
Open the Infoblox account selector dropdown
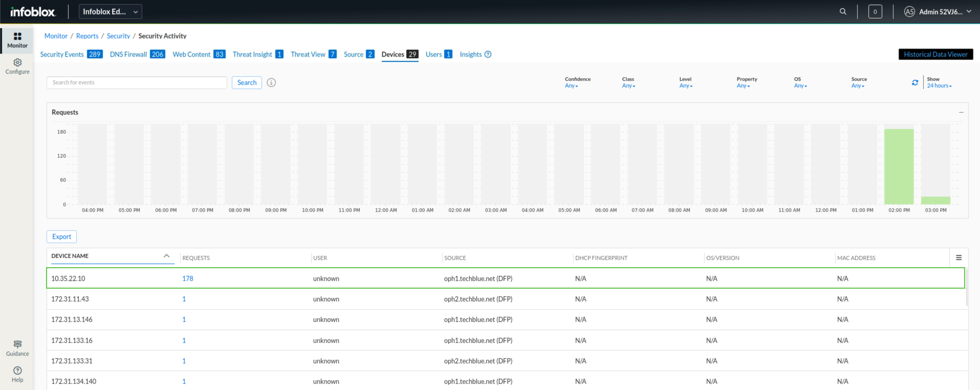point(110,12)
